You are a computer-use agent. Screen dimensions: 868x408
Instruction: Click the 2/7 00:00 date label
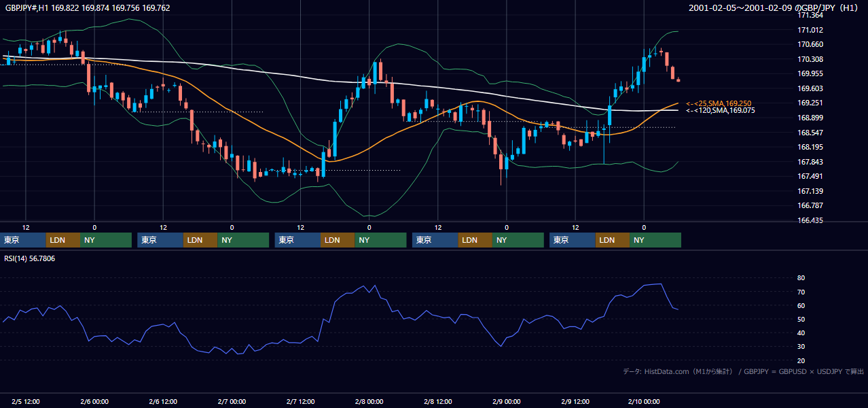click(x=232, y=401)
